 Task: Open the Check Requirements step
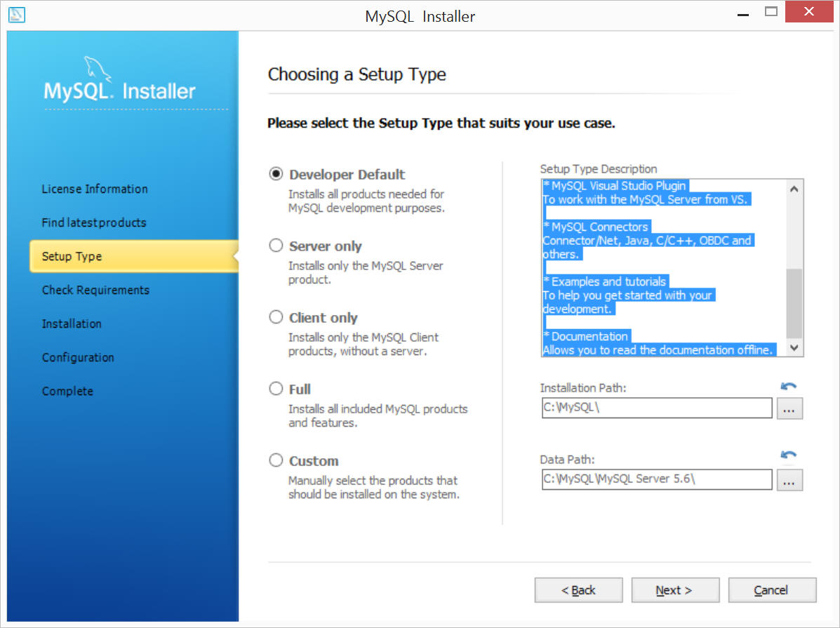point(96,290)
